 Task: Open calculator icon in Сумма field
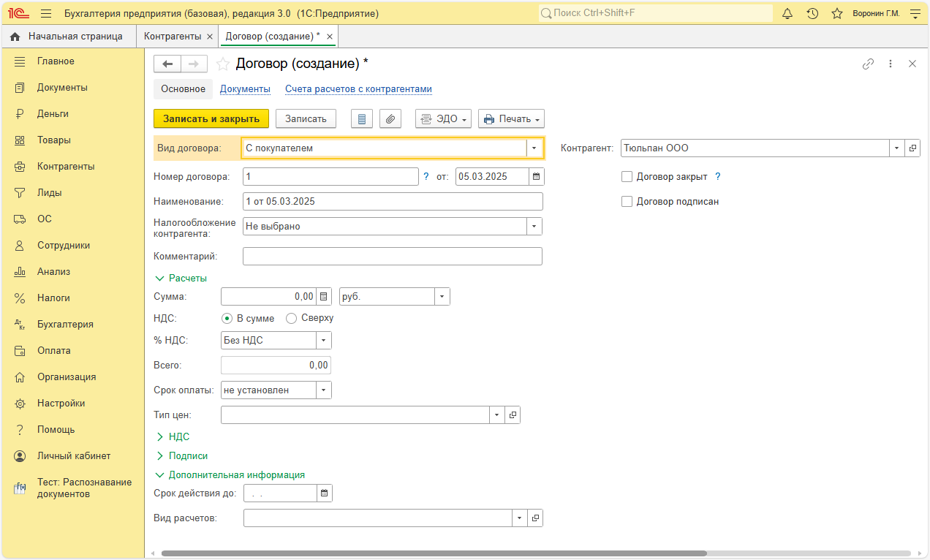324,296
